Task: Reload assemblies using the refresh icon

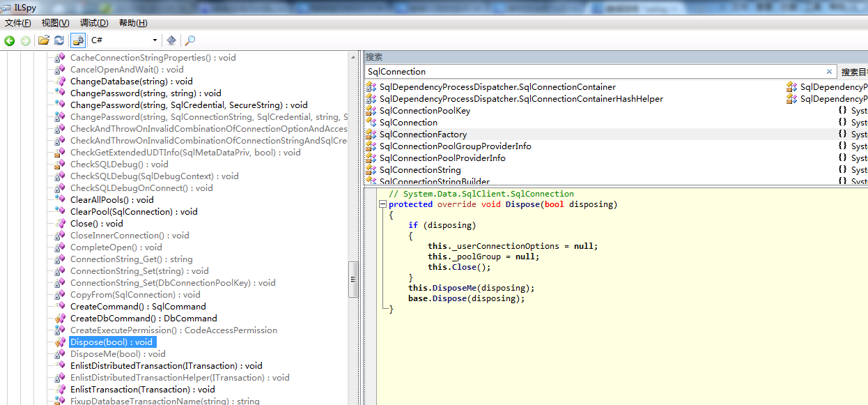Action: 59,40
